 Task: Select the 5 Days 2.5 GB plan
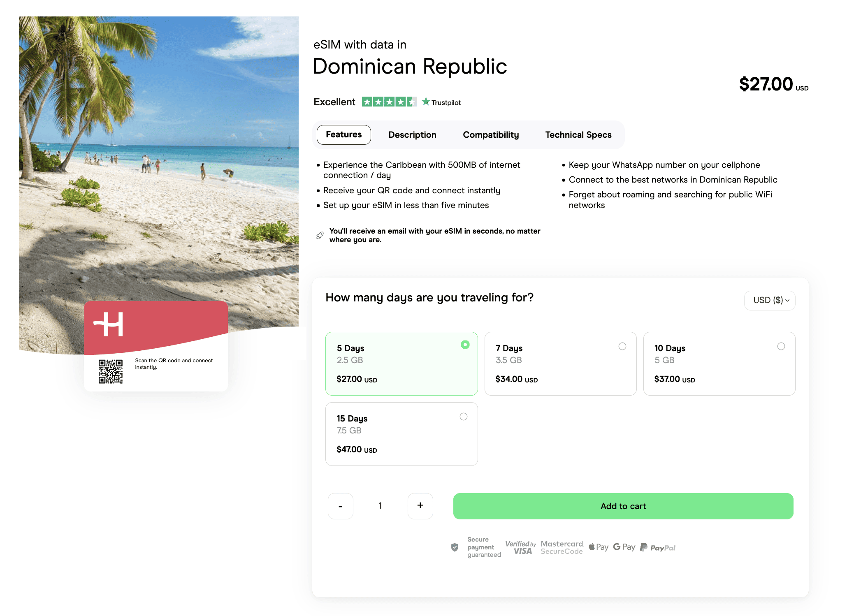click(401, 364)
